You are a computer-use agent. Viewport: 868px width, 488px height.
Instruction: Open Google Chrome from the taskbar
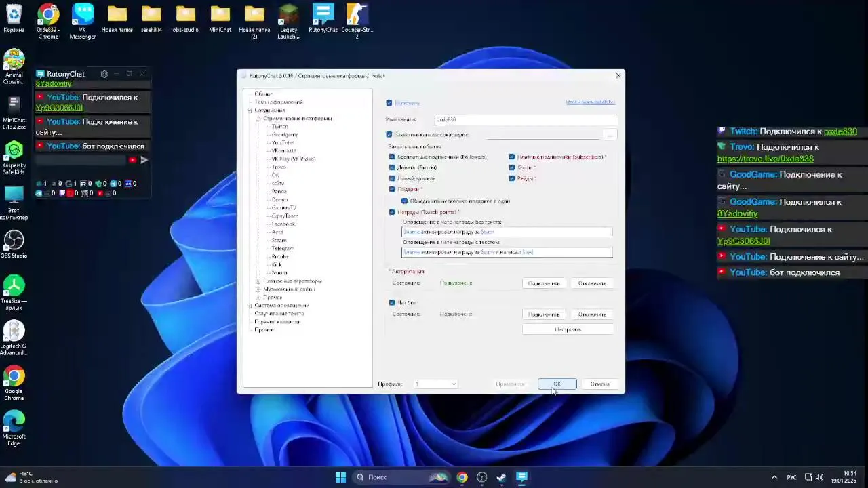pos(462,477)
